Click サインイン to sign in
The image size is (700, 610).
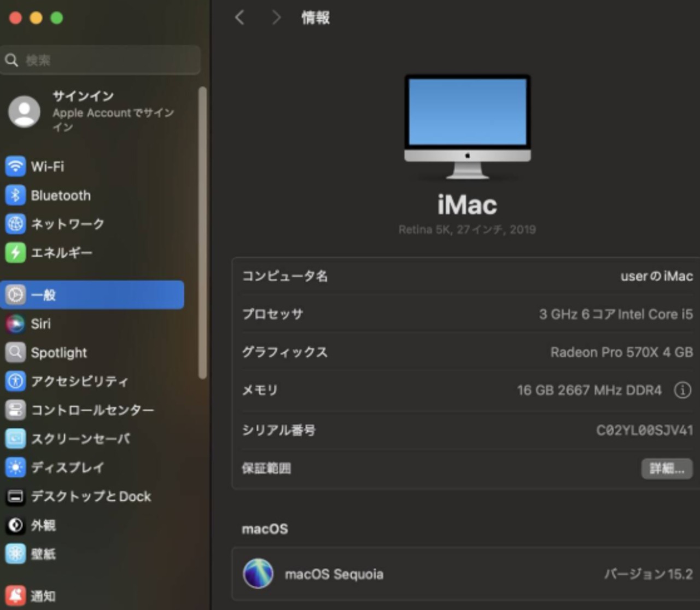(x=83, y=96)
